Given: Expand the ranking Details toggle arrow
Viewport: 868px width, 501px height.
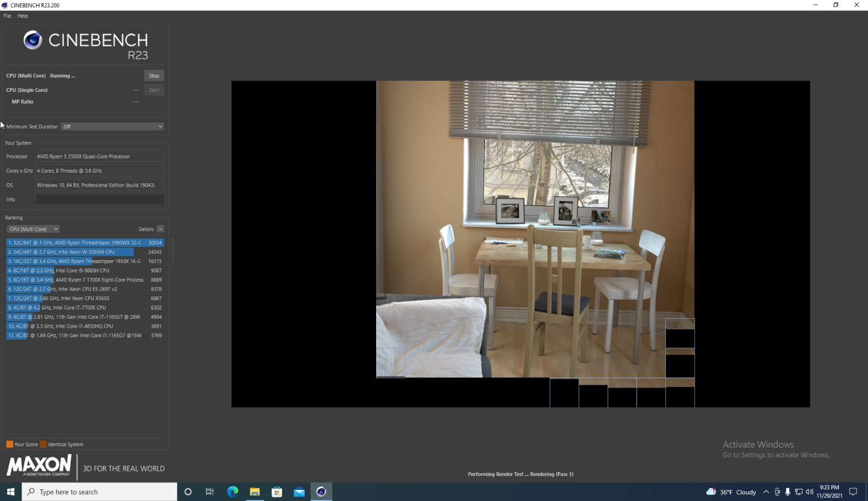Looking at the screenshot, I should pyautogui.click(x=160, y=229).
